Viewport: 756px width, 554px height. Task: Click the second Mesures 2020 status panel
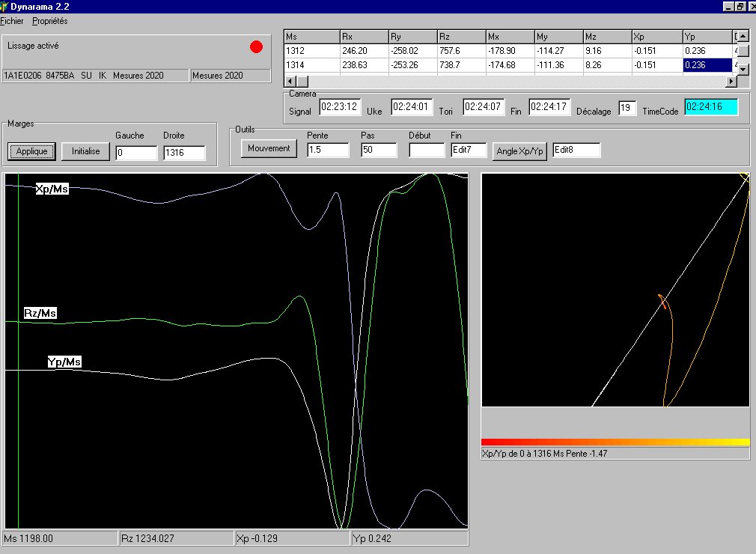click(x=231, y=76)
